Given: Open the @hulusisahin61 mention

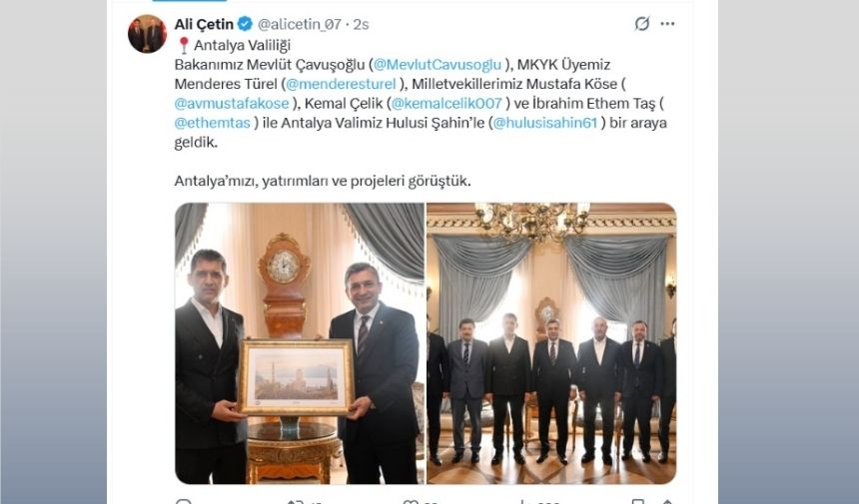Looking at the screenshot, I should coord(545,123).
